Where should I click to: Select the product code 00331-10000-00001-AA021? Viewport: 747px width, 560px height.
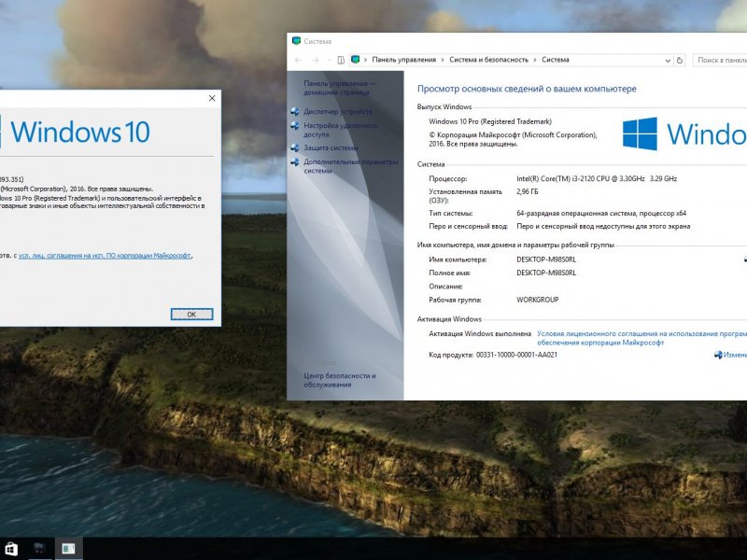pyautogui.click(x=516, y=355)
